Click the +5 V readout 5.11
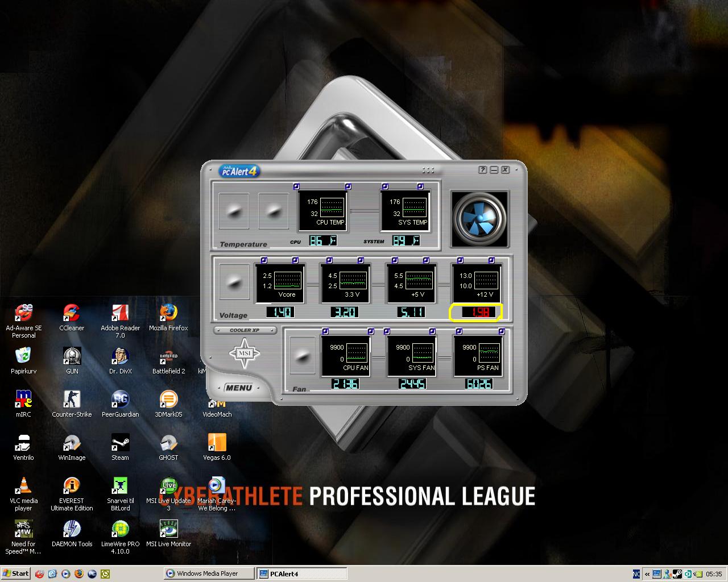The height and width of the screenshot is (582, 728). pyautogui.click(x=411, y=312)
